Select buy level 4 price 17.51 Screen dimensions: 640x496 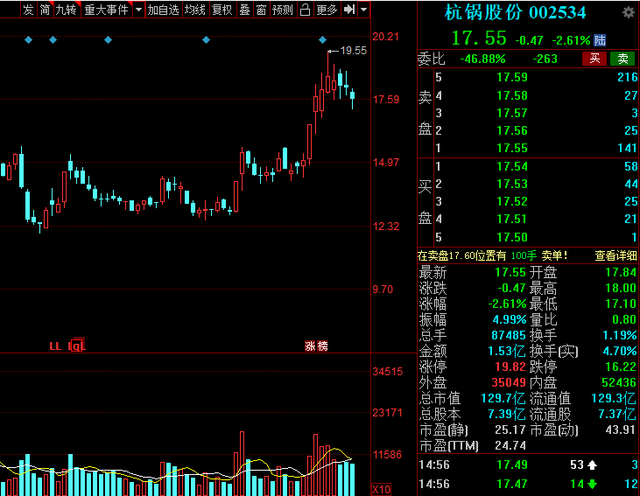pos(512,219)
